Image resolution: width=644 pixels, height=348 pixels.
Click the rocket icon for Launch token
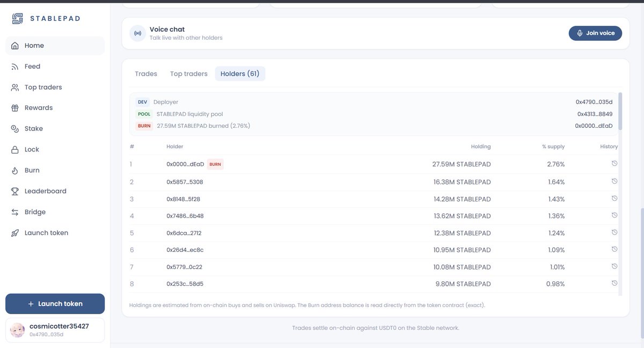[x=15, y=233]
